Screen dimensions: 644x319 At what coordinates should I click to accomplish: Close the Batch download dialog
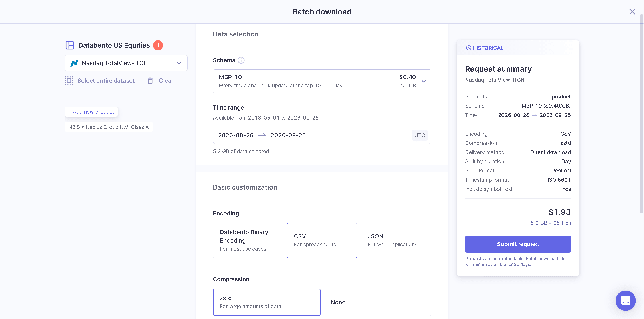tap(632, 12)
